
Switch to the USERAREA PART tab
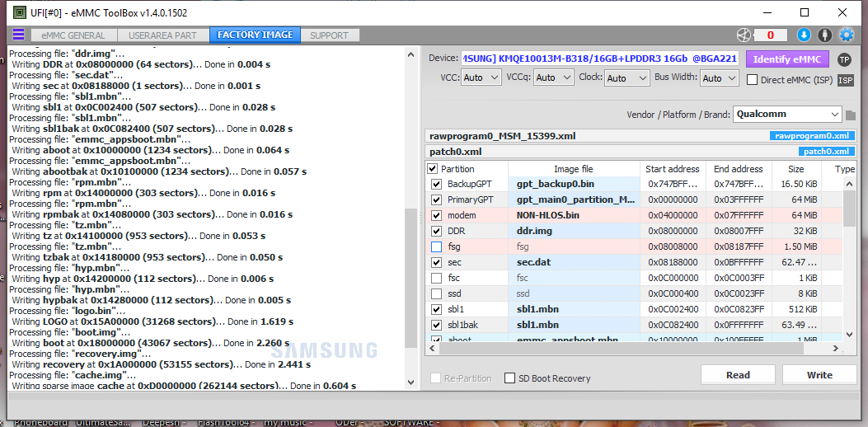tap(162, 35)
